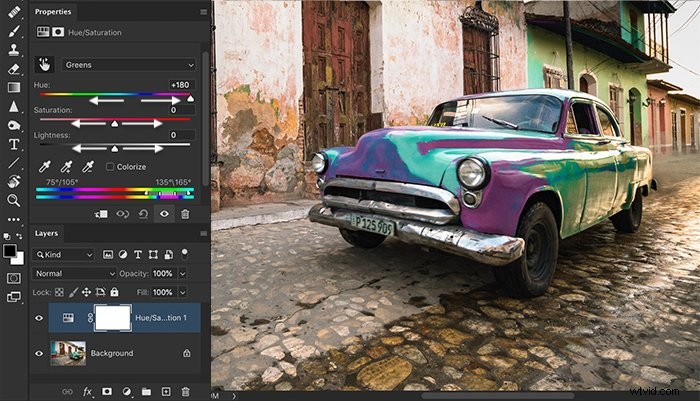This screenshot has height=401, width=700.
Task: Add a layer mask
Action: pos(107,392)
